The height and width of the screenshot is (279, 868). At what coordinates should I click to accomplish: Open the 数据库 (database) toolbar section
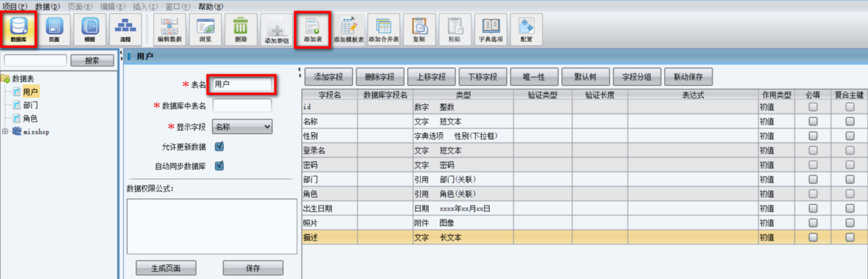click(x=20, y=29)
